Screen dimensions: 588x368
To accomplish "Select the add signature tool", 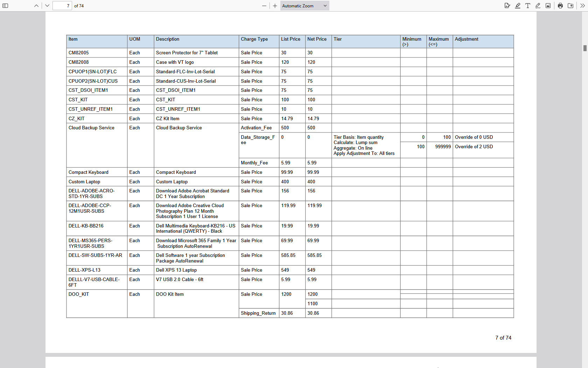I will (507, 6).
